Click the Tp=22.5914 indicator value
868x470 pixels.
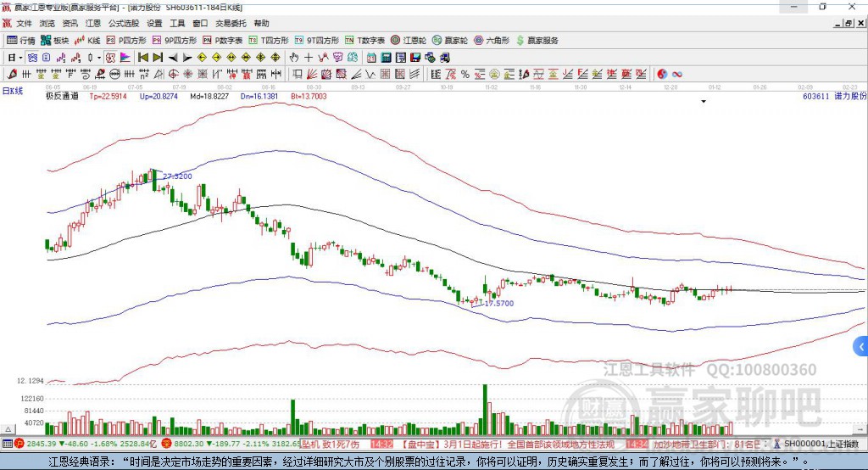pyautogui.click(x=108, y=96)
